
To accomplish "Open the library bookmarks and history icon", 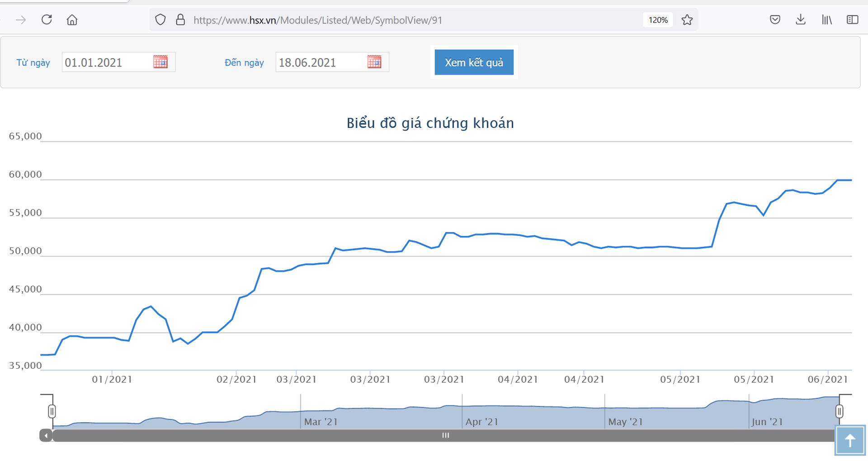I will click(x=826, y=20).
